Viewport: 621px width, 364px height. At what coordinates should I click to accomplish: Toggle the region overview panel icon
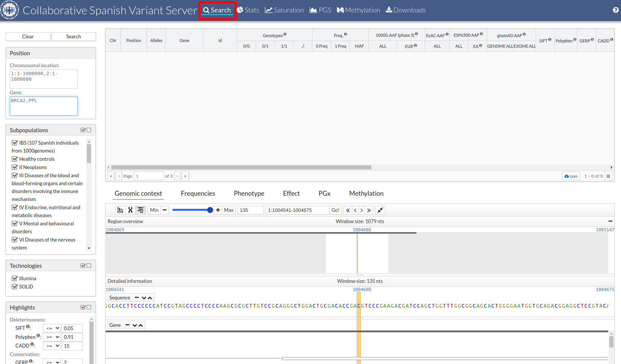(141, 210)
